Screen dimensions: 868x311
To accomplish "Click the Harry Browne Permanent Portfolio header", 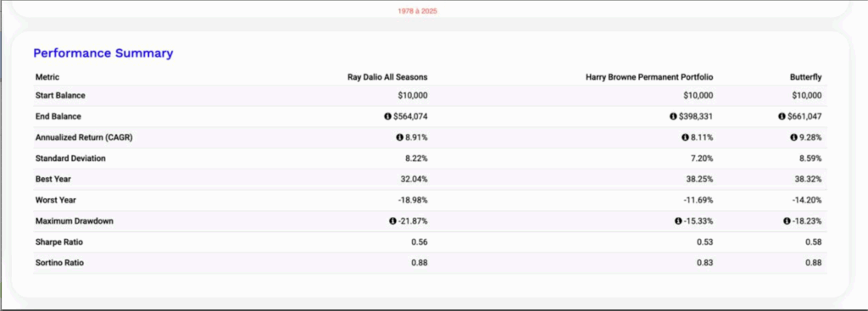I will coord(649,77).
